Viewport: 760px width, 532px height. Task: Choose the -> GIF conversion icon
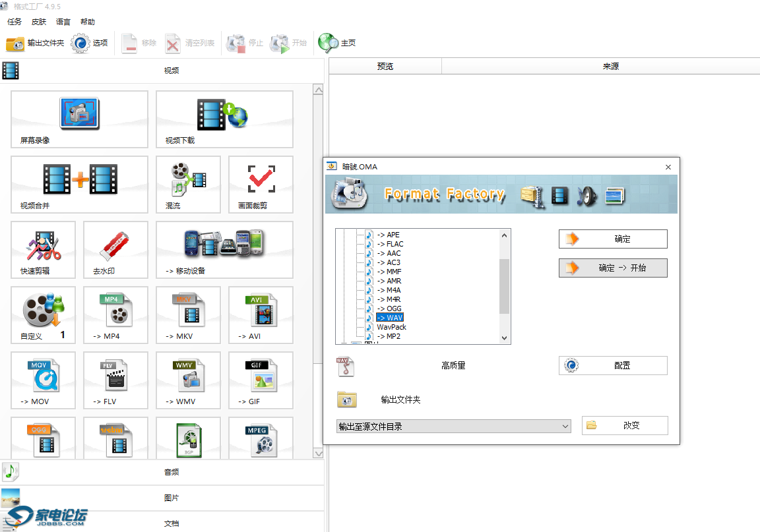pyautogui.click(x=261, y=380)
